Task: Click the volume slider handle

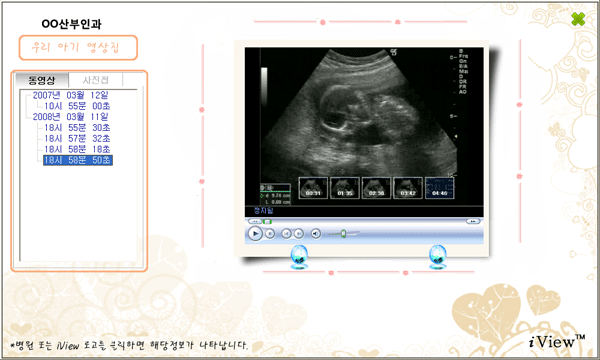Action: pyautogui.click(x=344, y=233)
